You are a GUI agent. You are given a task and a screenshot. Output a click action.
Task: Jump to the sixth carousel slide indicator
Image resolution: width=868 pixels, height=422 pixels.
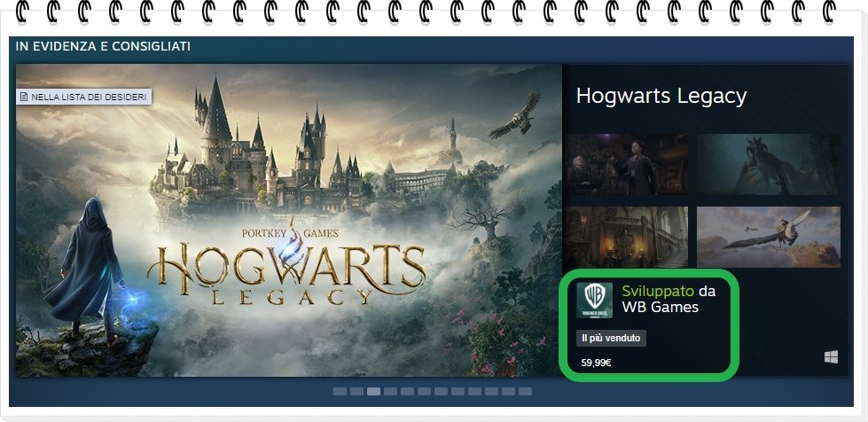[424, 391]
